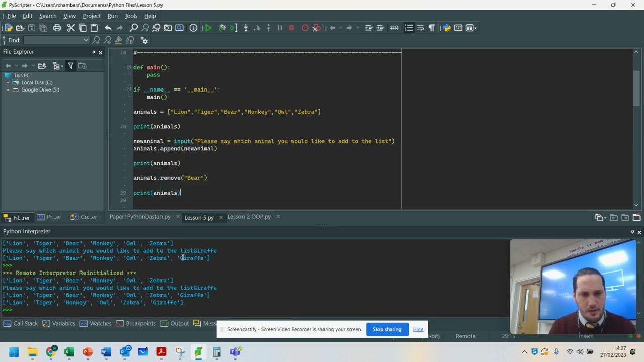Screen dimensions: 644x362
Task: Click the New Python file icon
Action: click(x=9, y=28)
